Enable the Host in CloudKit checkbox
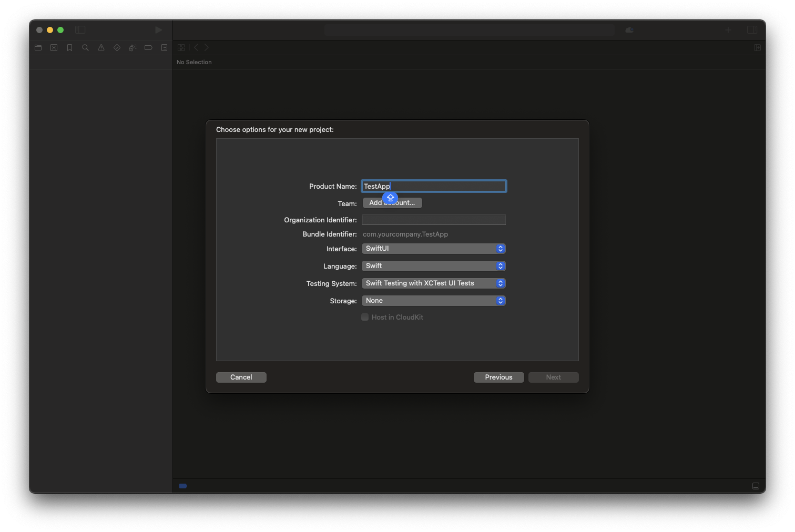Viewport: 795px width, 532px height. tap(365, 317)
